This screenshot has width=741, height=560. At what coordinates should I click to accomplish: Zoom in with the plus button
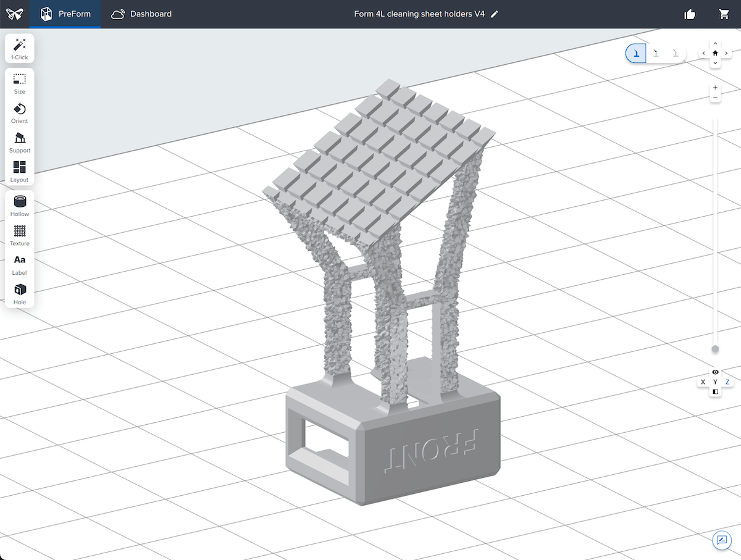click(x=715, y=88)
